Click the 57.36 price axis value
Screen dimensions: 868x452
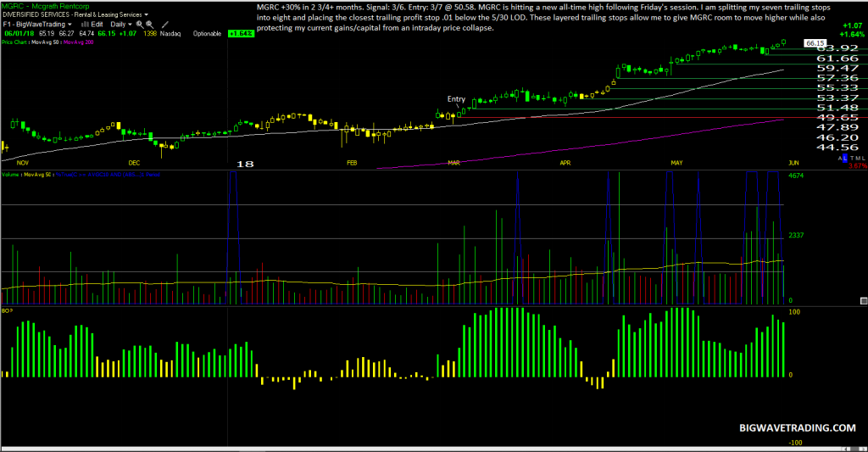click(837, 78)
